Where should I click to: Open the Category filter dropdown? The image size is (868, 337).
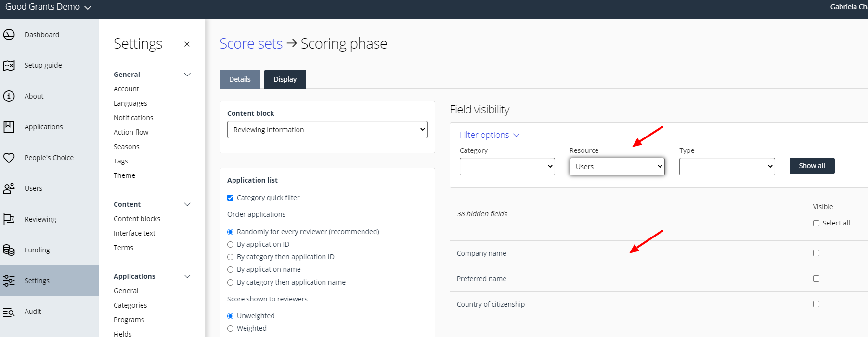tap(507, 167)
